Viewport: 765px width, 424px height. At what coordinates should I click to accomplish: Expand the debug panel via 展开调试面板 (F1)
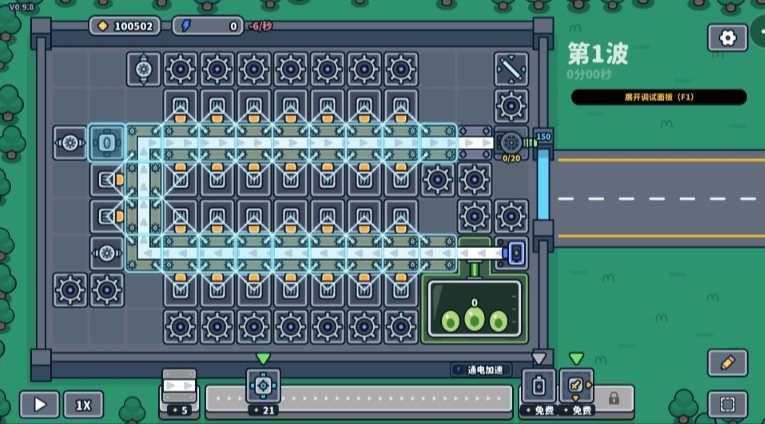pos(659,97)
